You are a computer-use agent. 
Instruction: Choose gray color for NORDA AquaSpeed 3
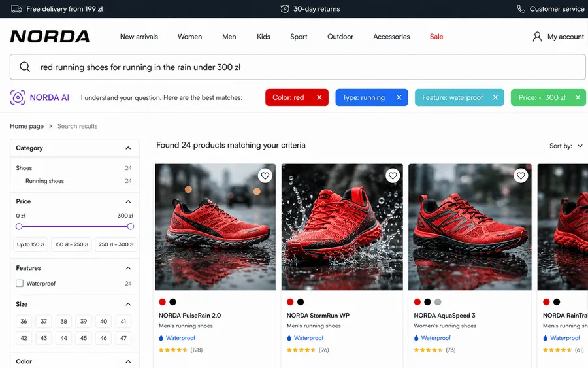click(x=438, y=302)
